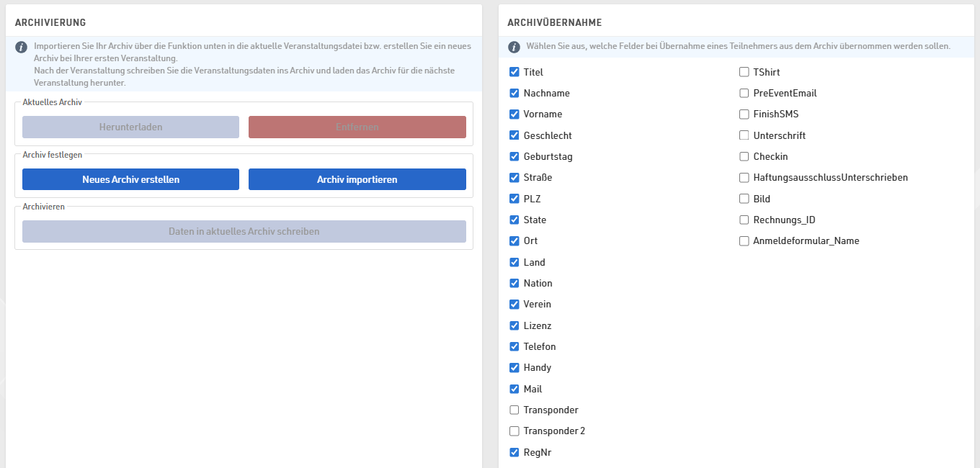Image resolution: width=980 pixels, height=468 pixels.
Task: Enable the Rechnungs_ID checkbox
Action: [x=744, y=220]
